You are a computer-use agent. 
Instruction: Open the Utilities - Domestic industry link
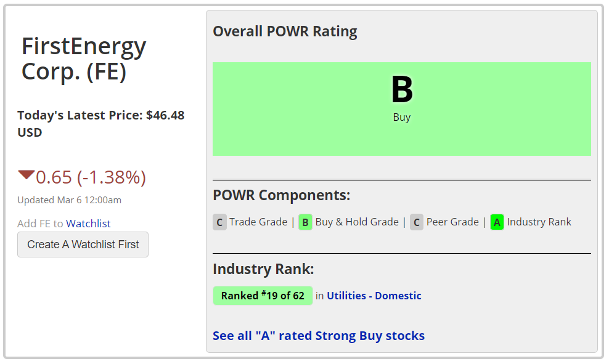point(374,296)
